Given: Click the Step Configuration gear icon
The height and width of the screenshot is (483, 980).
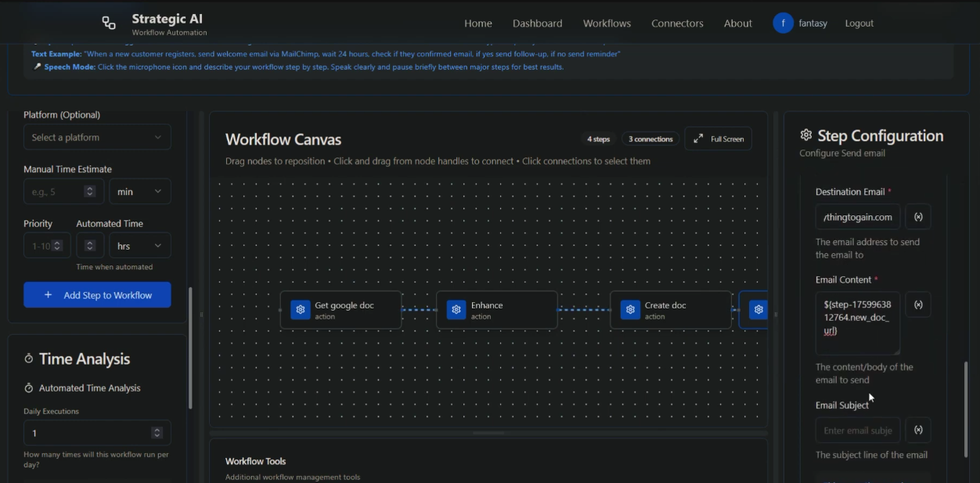Looking at the screenshot, I should (806, 135).
